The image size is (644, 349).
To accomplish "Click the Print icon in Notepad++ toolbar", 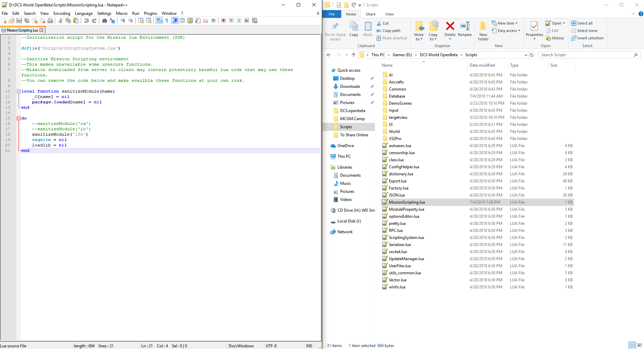I will pos(50,21).
